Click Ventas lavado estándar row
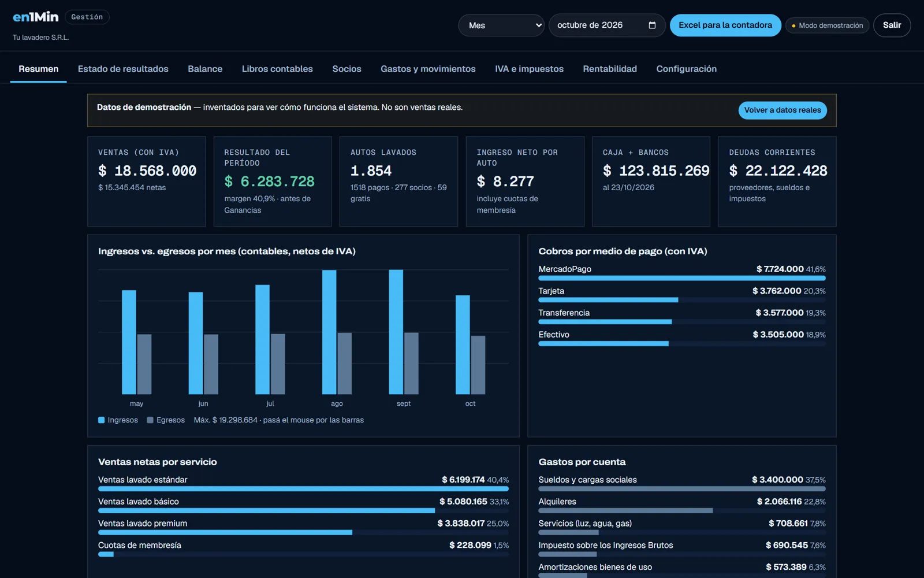The height and width of the screenshot is (578, 924). coord(304,483)
